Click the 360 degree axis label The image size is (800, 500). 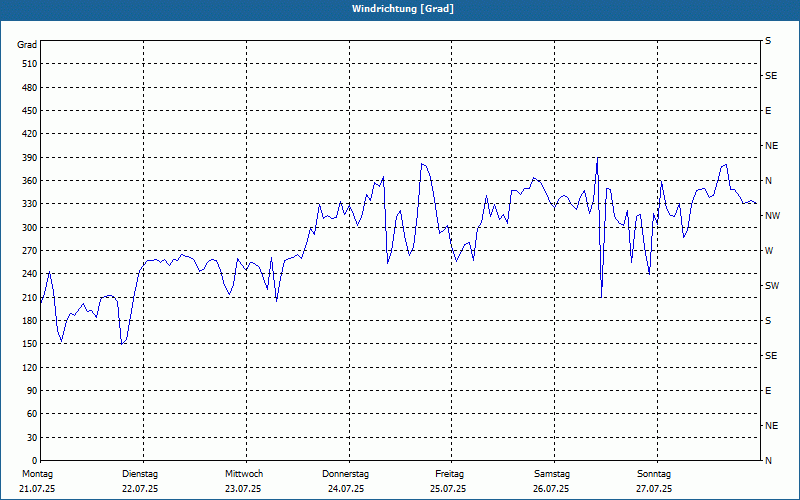pyautogui.click(x=30, y=181)
